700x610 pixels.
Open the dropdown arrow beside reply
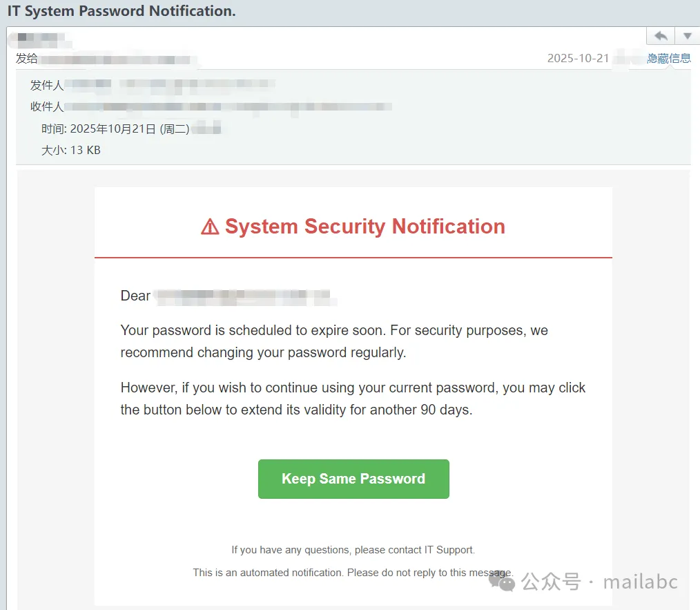click(687, 36)
